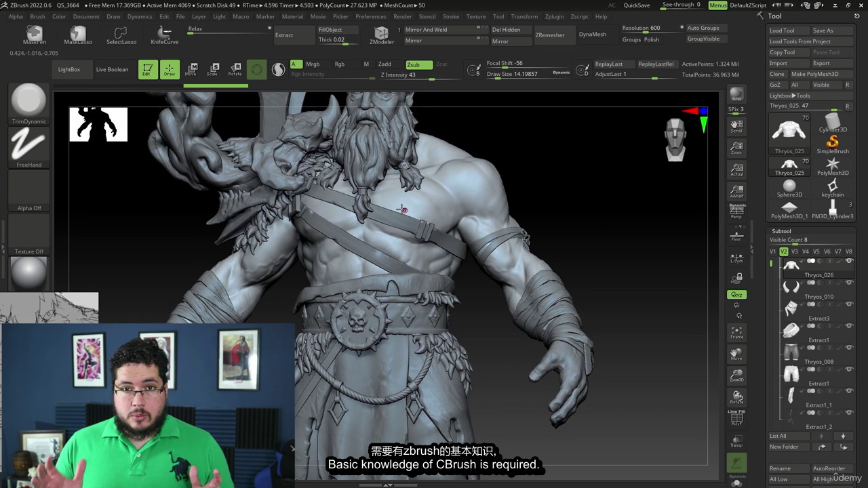Toggle Draw mode button
This screenshot has height=488, width=868.
(170, 69)
